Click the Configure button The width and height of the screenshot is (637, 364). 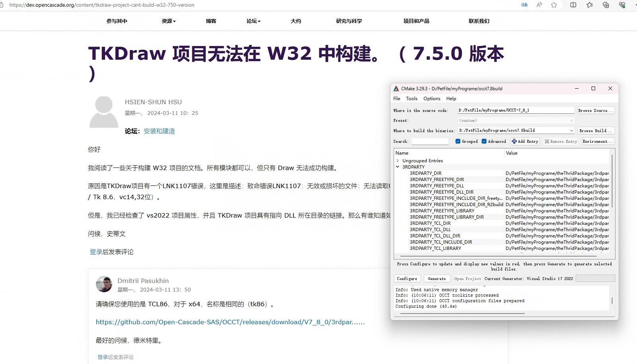[407, 278]
